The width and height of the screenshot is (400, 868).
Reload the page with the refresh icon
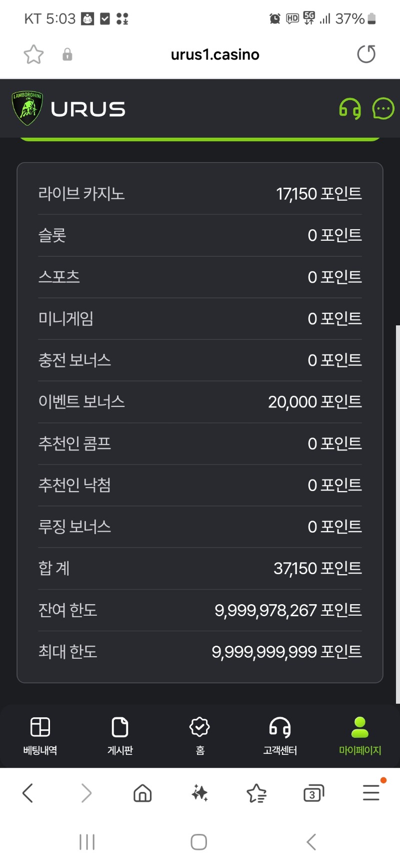366,54
